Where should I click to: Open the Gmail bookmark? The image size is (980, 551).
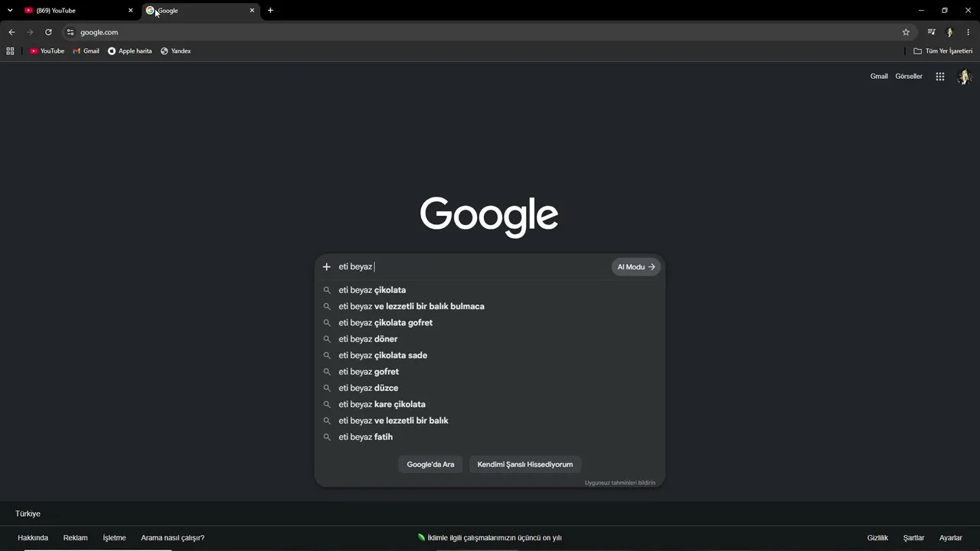tap(87, 51)
